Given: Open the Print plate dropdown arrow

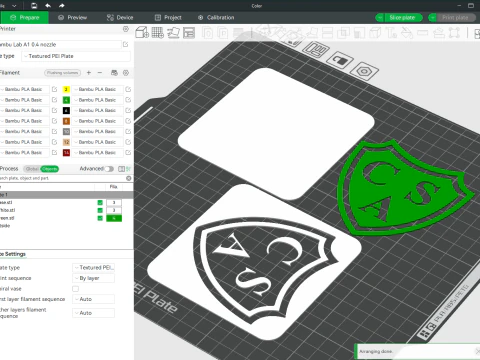Looking at the screenshot, I should [432, 18].
